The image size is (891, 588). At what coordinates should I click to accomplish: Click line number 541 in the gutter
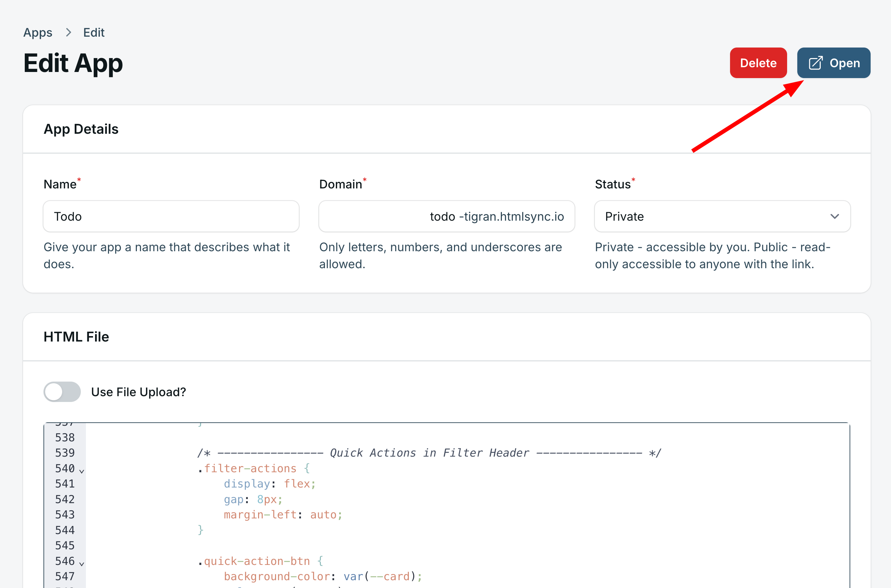click(x=65, y=484)
